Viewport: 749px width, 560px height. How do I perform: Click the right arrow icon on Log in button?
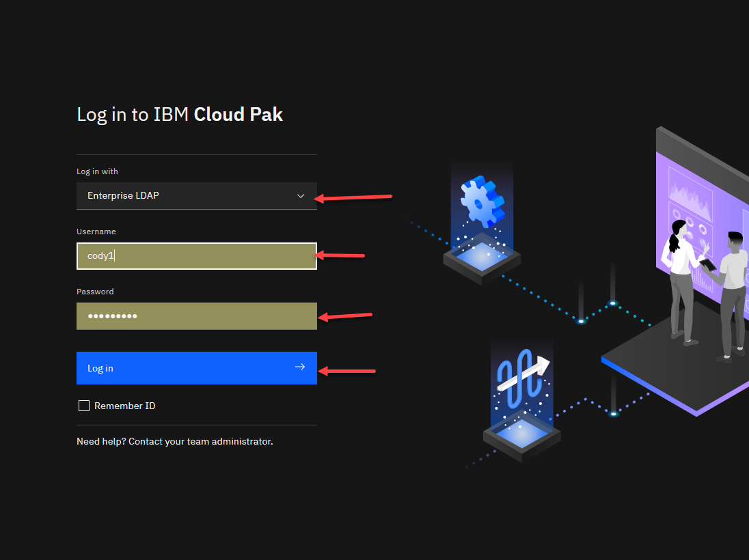(x=299, y=367)
